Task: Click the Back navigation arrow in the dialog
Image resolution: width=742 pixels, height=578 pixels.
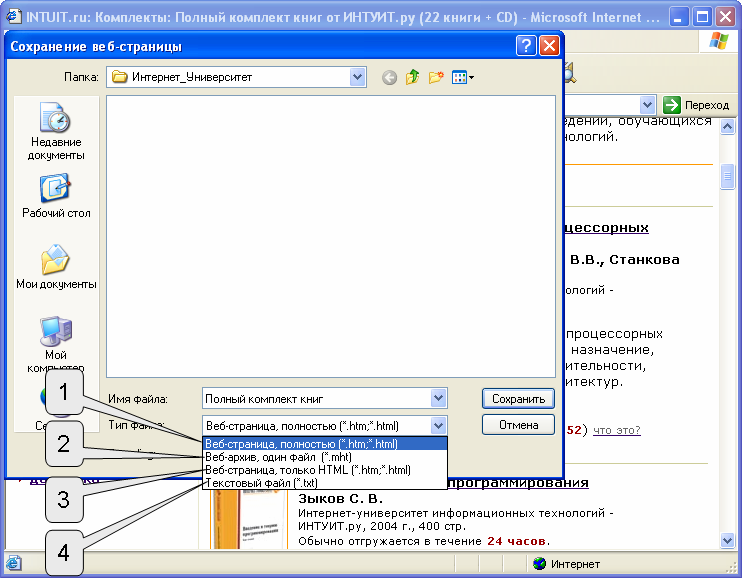Action: point(389,77)
